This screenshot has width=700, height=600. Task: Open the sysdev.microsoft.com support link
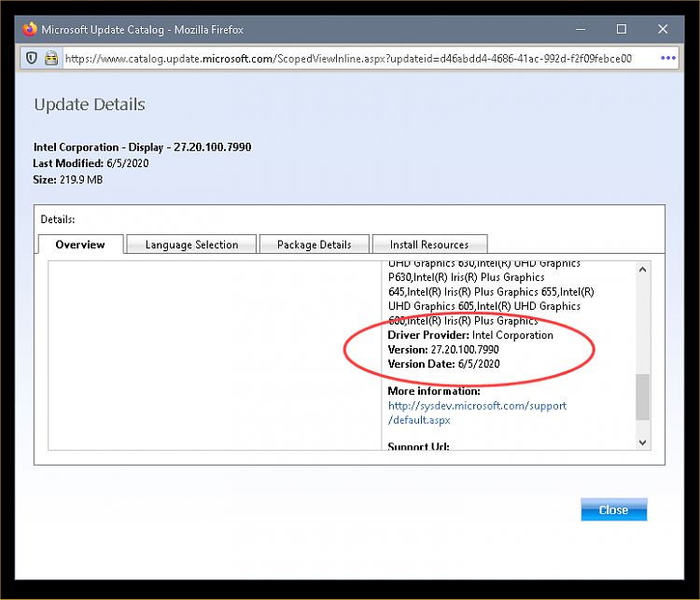(x=477, y=412)
